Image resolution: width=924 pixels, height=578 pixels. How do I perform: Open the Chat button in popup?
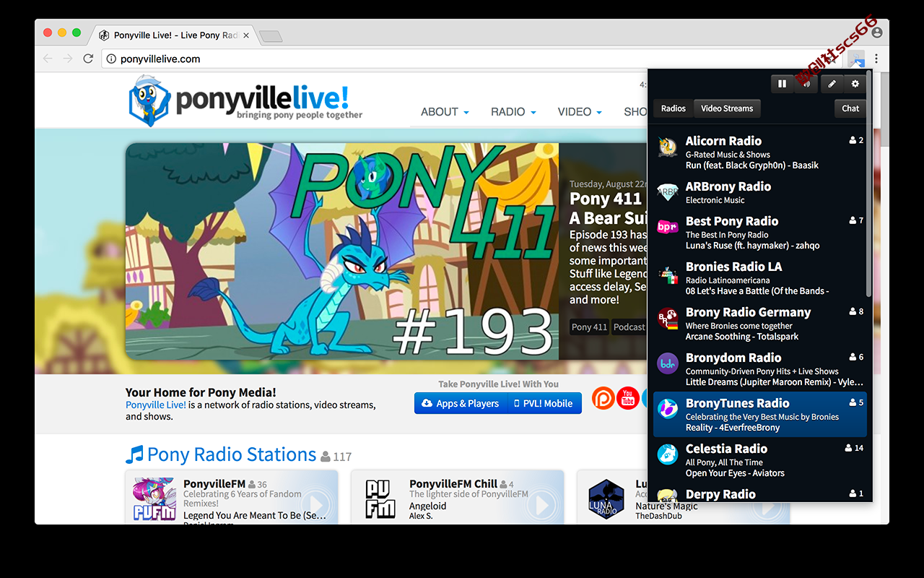click(850, 108)
